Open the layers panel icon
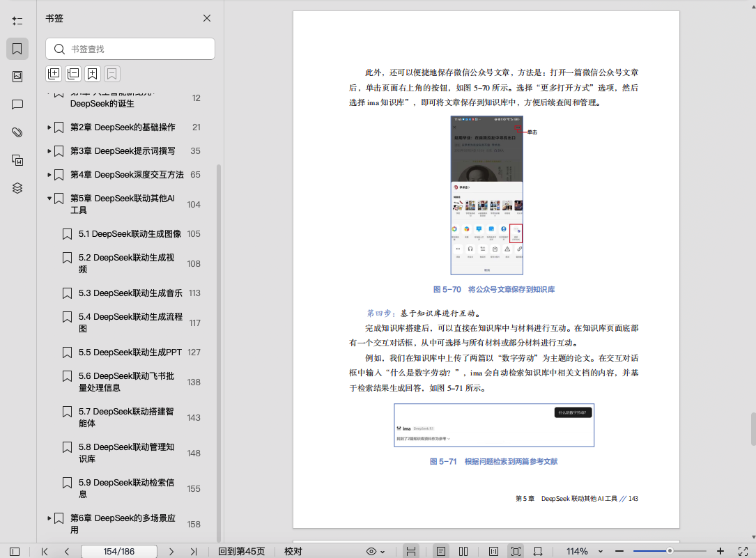Viewport: 756px width, 558px height. point(17,188)
